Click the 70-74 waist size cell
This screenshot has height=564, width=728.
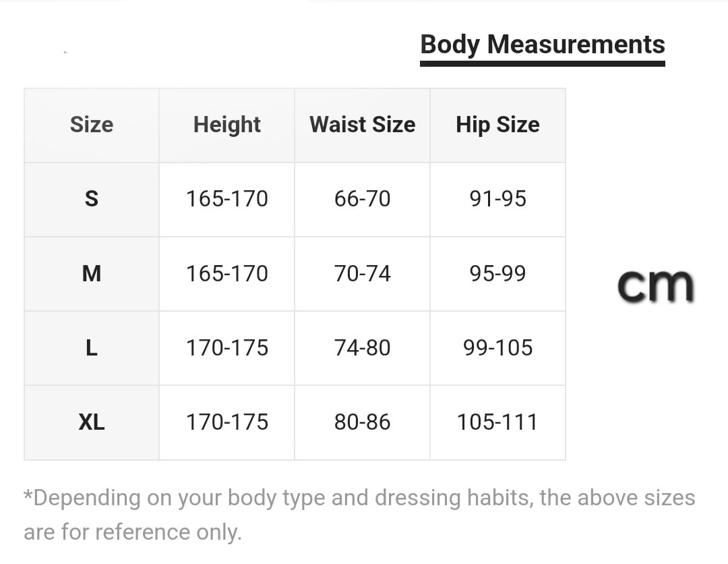coord(362,273)
